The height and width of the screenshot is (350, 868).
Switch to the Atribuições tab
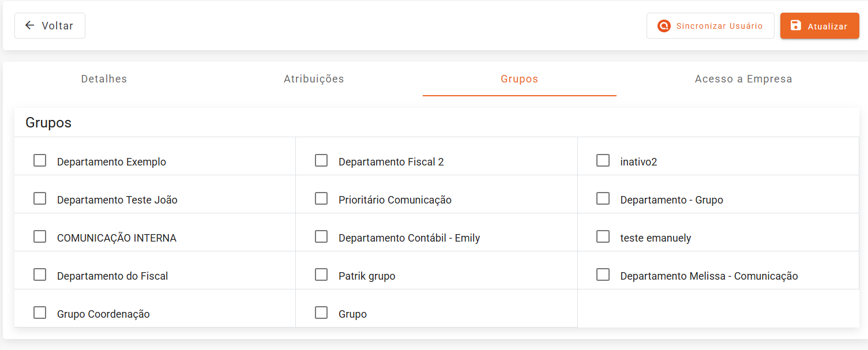[314, 79]
